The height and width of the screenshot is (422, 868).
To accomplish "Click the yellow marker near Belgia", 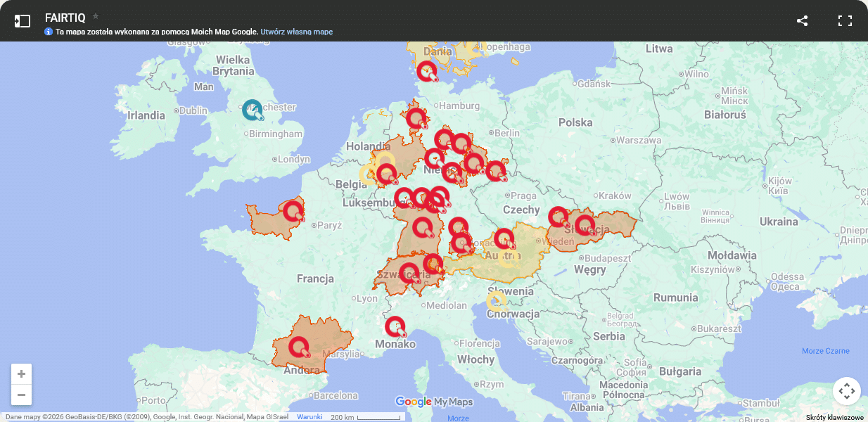I will click(x=368, y=174).
